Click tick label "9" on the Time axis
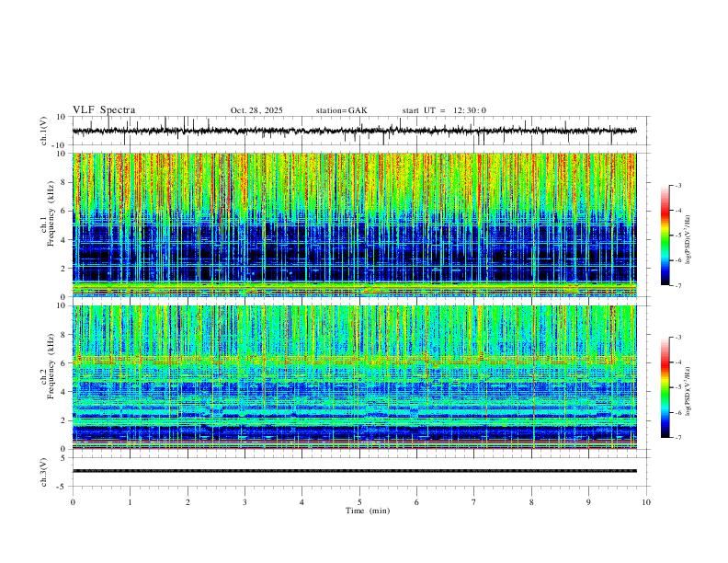Screen dimensions: 728x563 click(588, 502)
